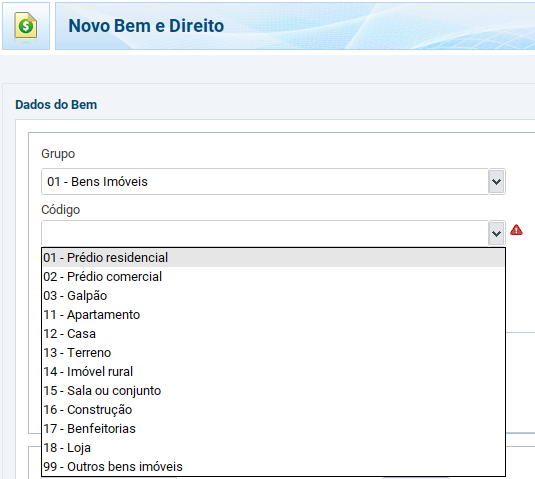Select 99 - Outros bens imóveis
The width and height of the screenshot is (535, 479).
(x=273, y=467)
